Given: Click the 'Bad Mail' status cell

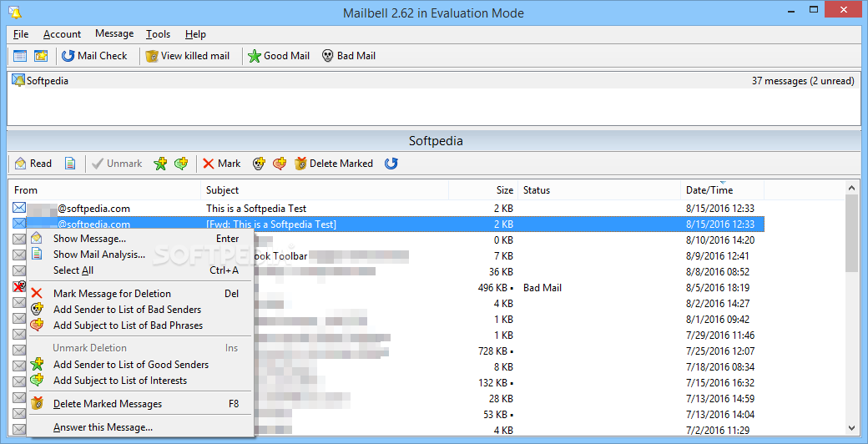Looking at the screenshot, I should [x=542, y=287].
